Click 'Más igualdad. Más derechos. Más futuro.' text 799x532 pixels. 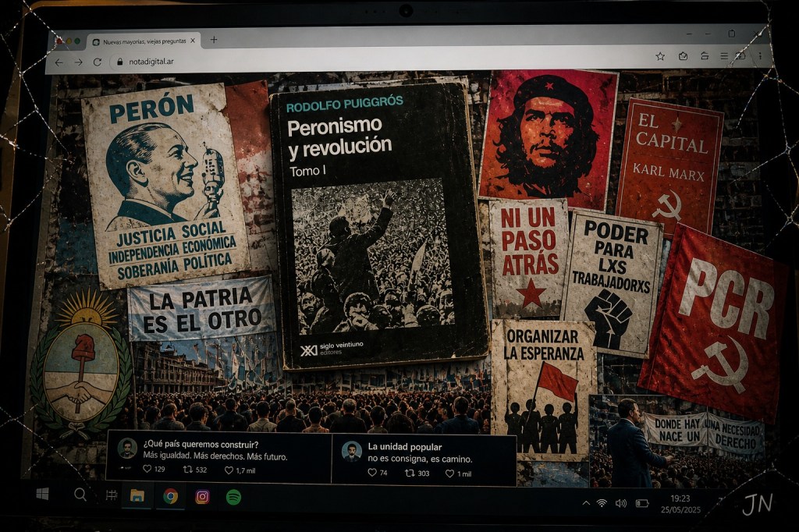click(x=215, y=456)
